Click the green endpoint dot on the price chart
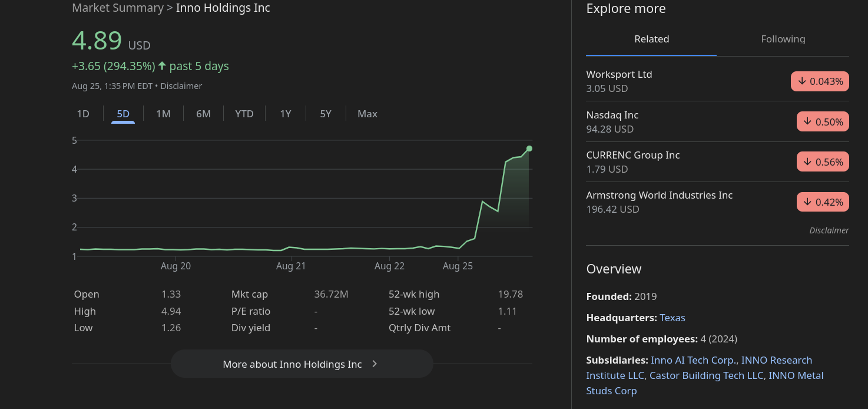This screenshot has width=868, height=409. click(529, 149)
